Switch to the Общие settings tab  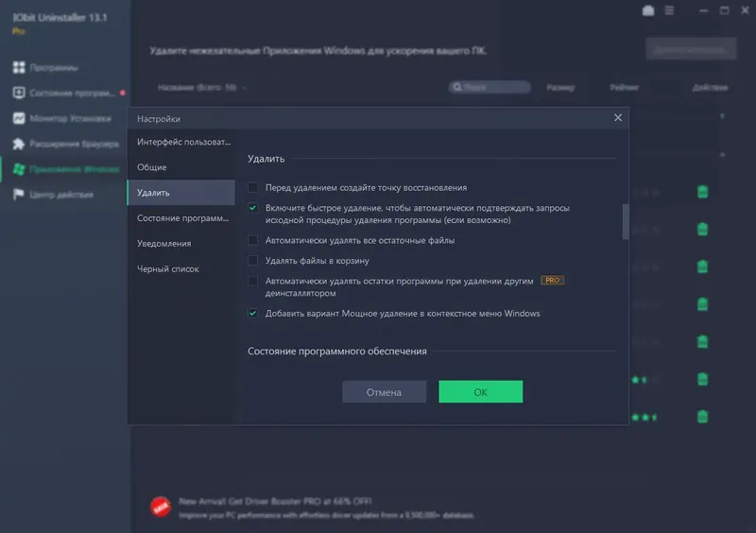(x=181, y=167)
